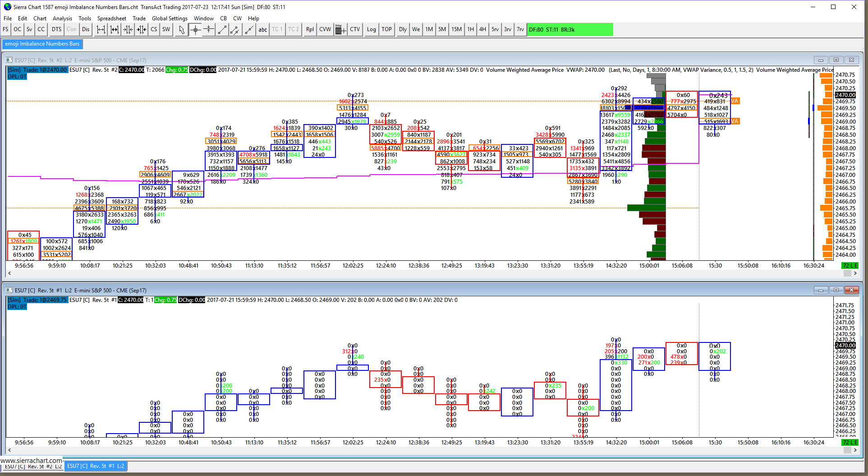Close the upper ESU7 #2 chart window
The image size is (868, 476).
tap(851, 60)
